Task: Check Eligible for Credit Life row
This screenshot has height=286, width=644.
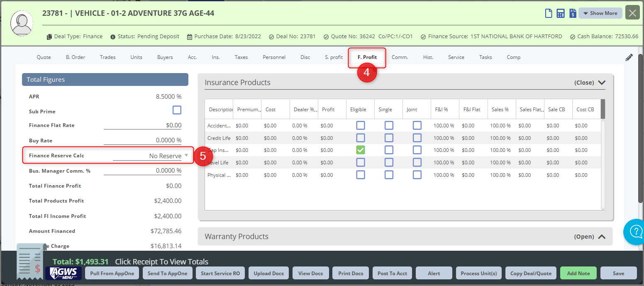Action: [x=361, y=138]
